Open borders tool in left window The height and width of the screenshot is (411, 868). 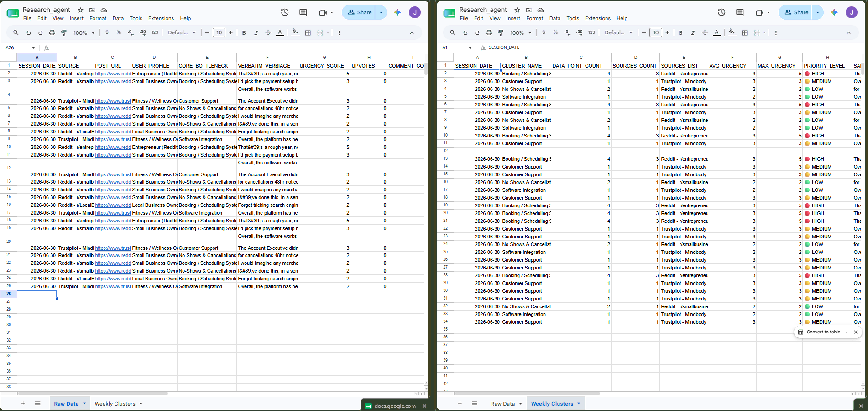click(x=308, y=33)
